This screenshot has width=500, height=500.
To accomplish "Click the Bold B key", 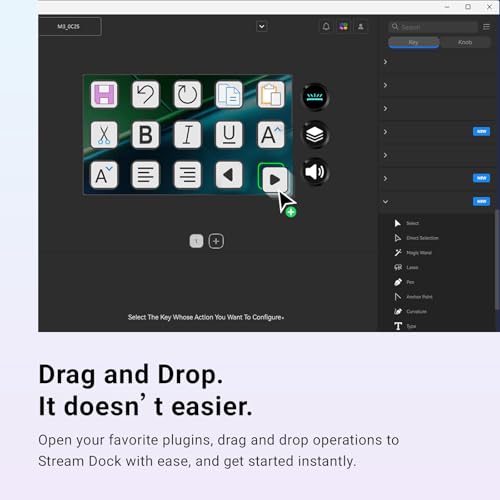I will coord(146,135).
